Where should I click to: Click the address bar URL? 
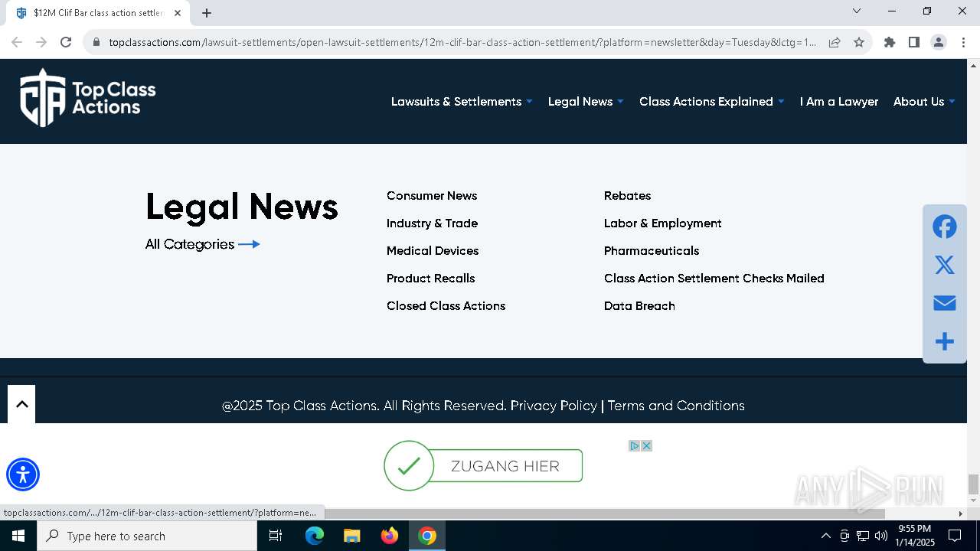[x=462, y=42]
